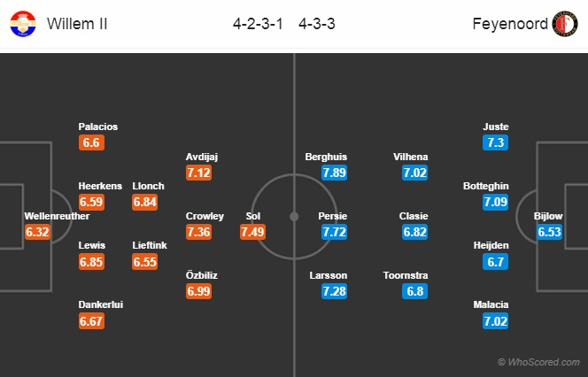The height and width of the screenshot is (377, 588).
Task: Click Persie's 7.72 rating box
Action: 335,232
